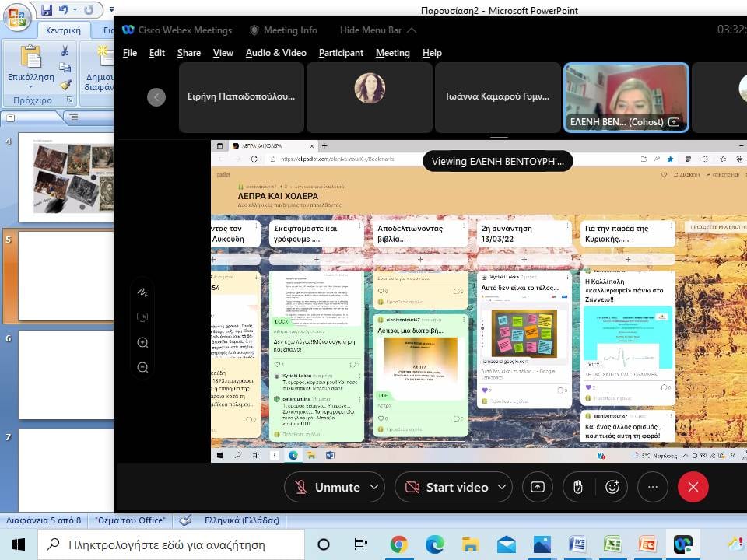This screenshot has height=560, width=747.
Task: Click the zoom in magnifier icon
Action: [142, 342]
